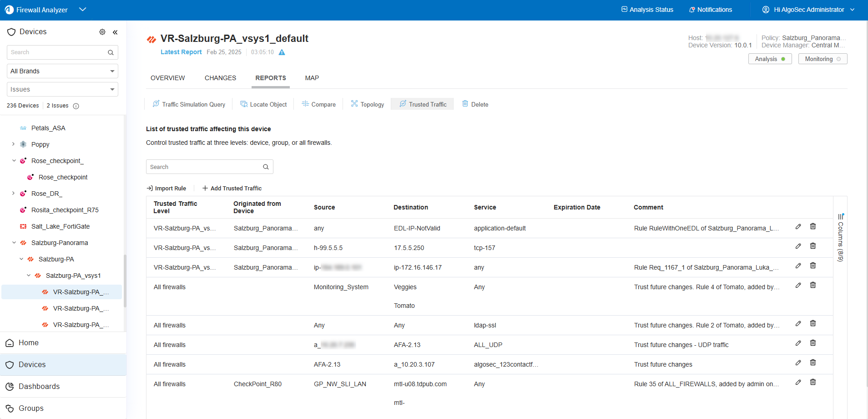This screenshot has height=419, width=868.
Task: Open the Issues filter dropdown
Action: pos(62,89)
